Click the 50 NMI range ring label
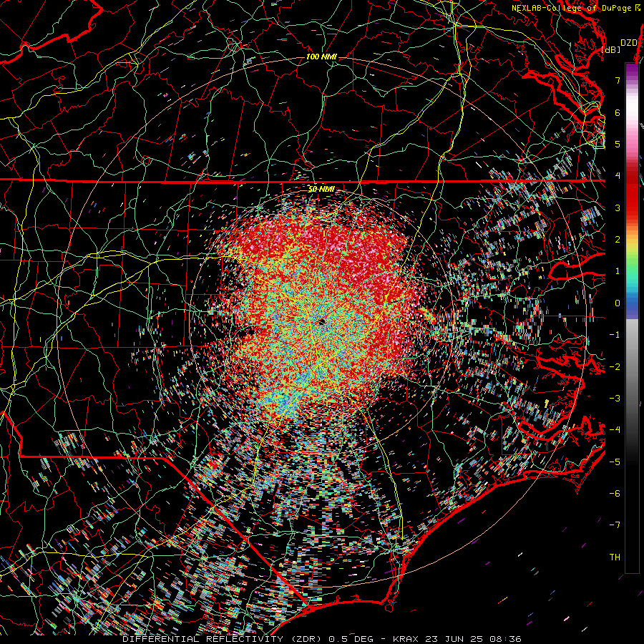Screen dimensions: 644x644 coord(321,190)
